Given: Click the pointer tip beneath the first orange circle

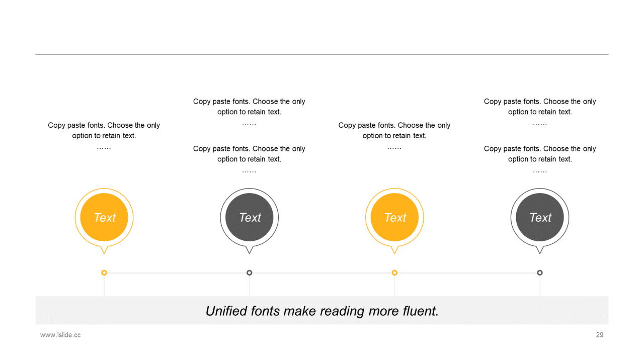Looking at the screenshot, I should (104, 251).
